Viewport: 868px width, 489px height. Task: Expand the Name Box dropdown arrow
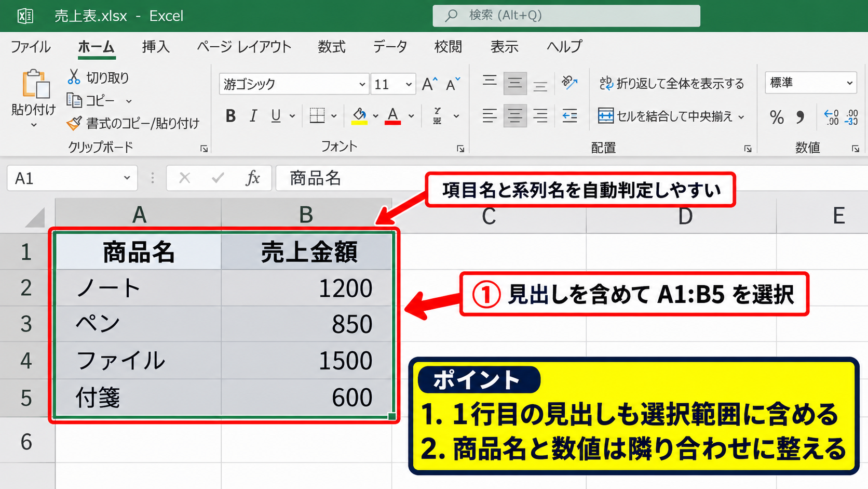127,178
